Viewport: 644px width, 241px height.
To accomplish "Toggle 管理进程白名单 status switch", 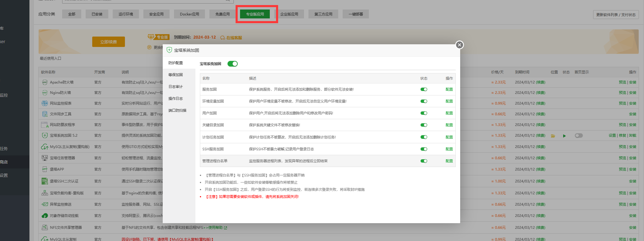I will tap(424, 161).
